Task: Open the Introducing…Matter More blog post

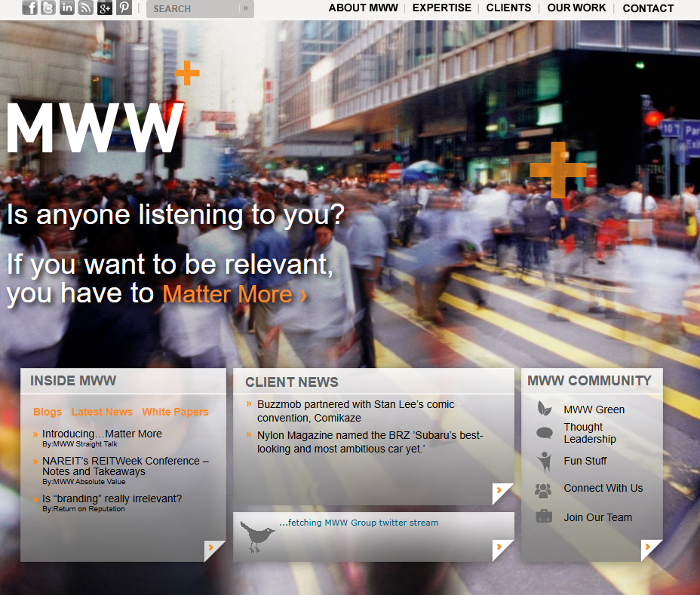Action: pyautogui.click(x=102, y=434)
